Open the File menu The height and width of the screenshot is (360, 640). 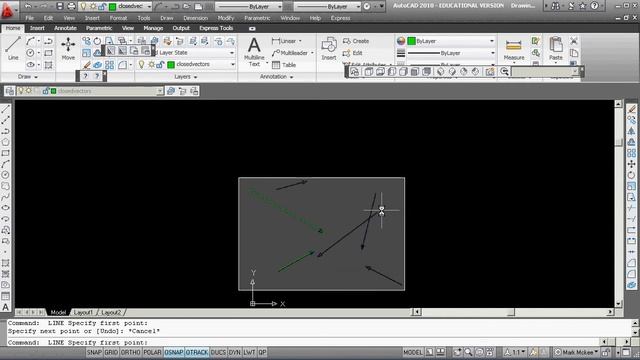29,18
